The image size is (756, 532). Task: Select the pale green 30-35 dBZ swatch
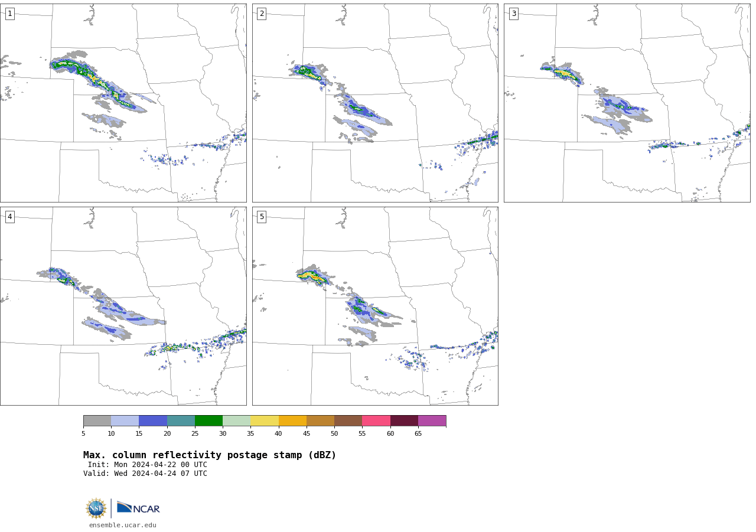click(237, 421)
